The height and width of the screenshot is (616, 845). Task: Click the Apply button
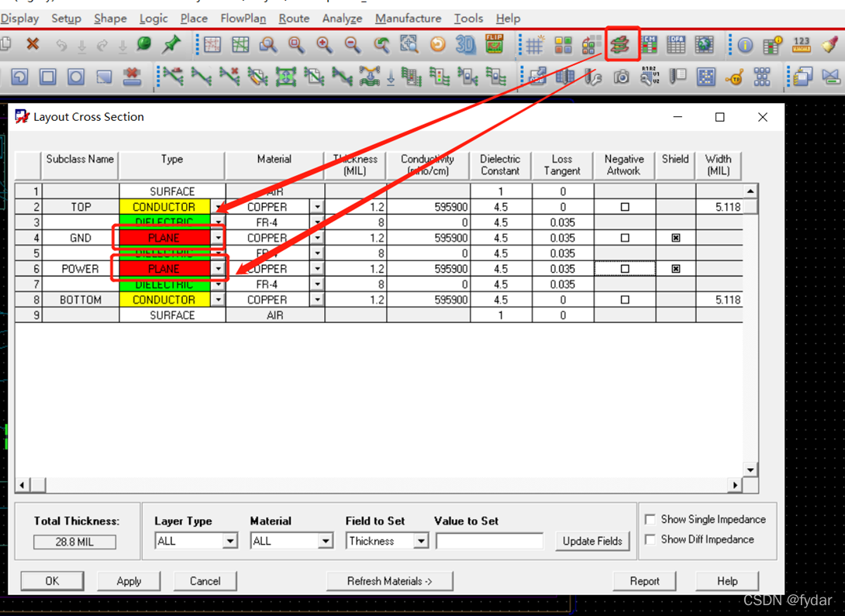pos(129,581)
